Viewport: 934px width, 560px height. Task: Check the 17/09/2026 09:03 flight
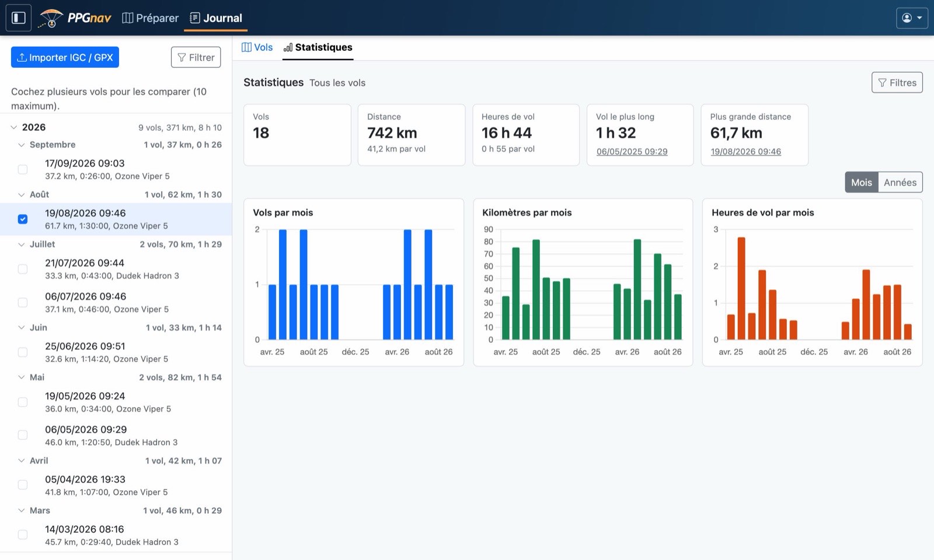pos(23,169)
